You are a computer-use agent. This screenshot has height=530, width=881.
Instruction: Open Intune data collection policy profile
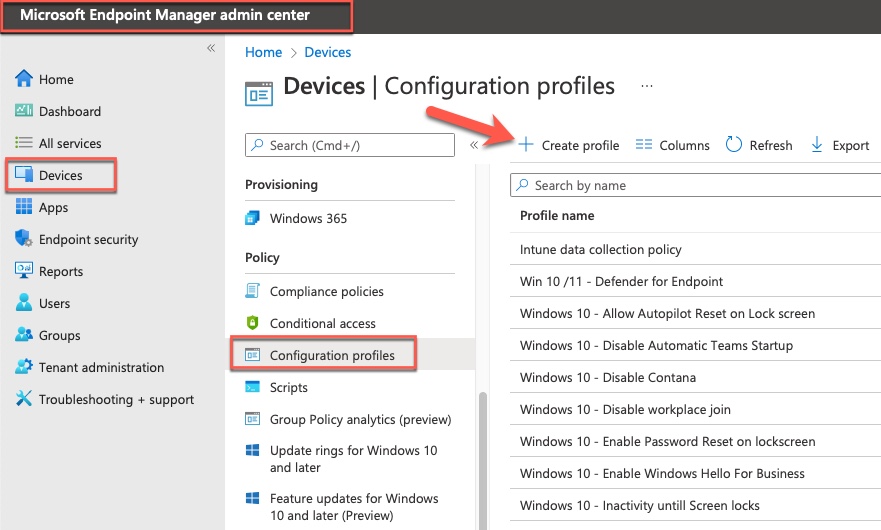point(601,250)
